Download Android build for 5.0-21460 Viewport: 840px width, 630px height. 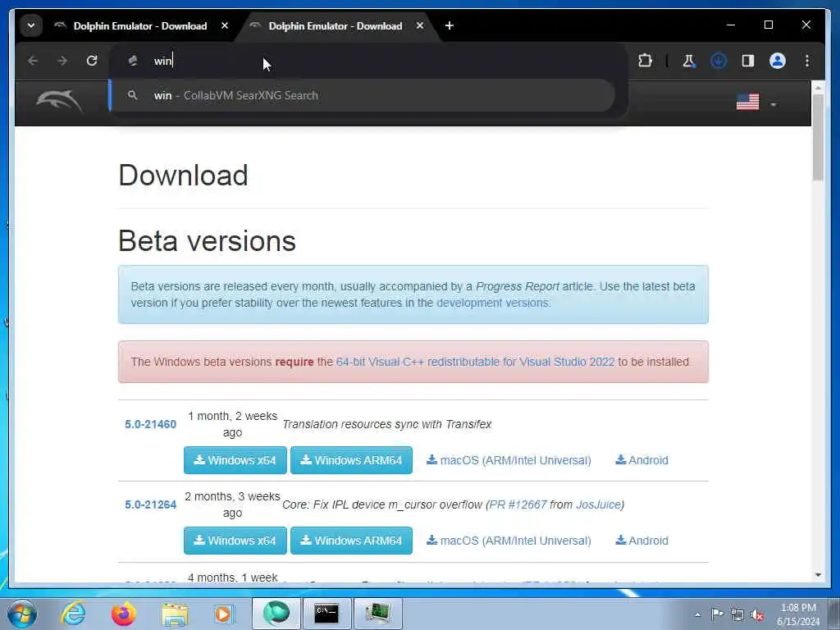tap(641, 460)
